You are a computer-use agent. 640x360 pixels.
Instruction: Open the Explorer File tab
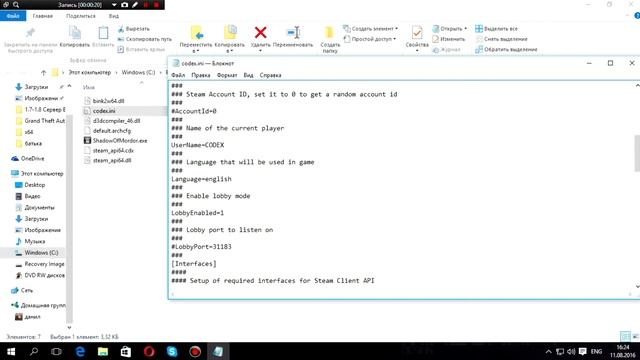pyautogui.click(x=13, y=16)
